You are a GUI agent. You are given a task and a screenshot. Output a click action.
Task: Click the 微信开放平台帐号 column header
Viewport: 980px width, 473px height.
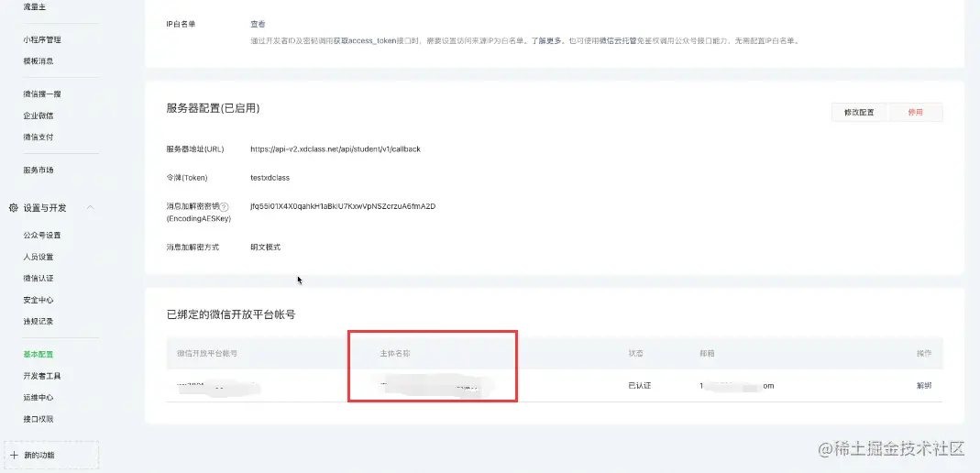coord(207,353)
